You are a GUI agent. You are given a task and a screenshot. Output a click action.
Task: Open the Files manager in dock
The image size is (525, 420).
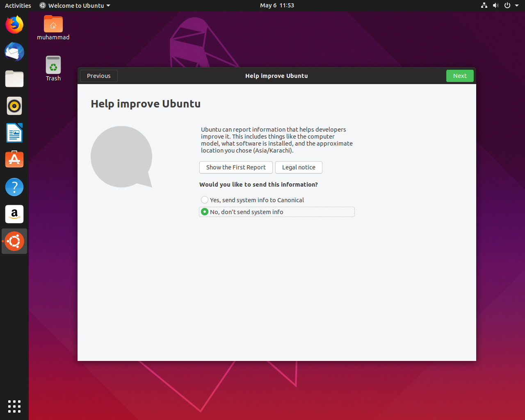click(14, 79)
